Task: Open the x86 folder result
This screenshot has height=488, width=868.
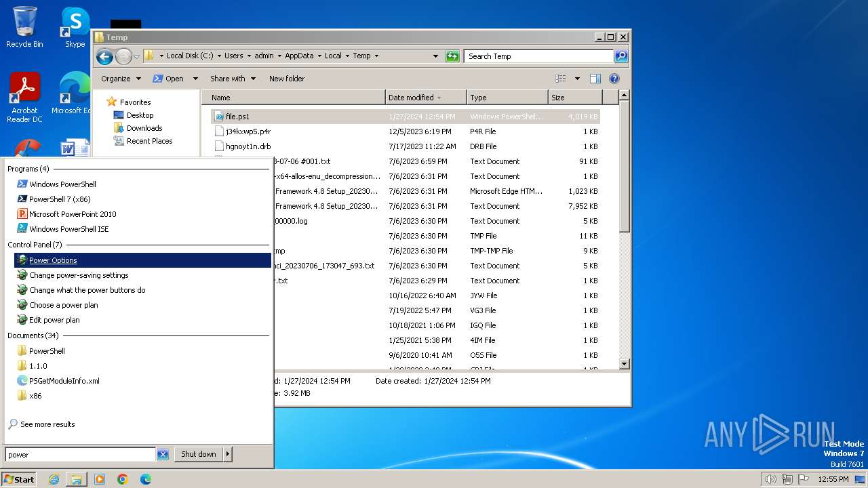Action: pos(35,396)
